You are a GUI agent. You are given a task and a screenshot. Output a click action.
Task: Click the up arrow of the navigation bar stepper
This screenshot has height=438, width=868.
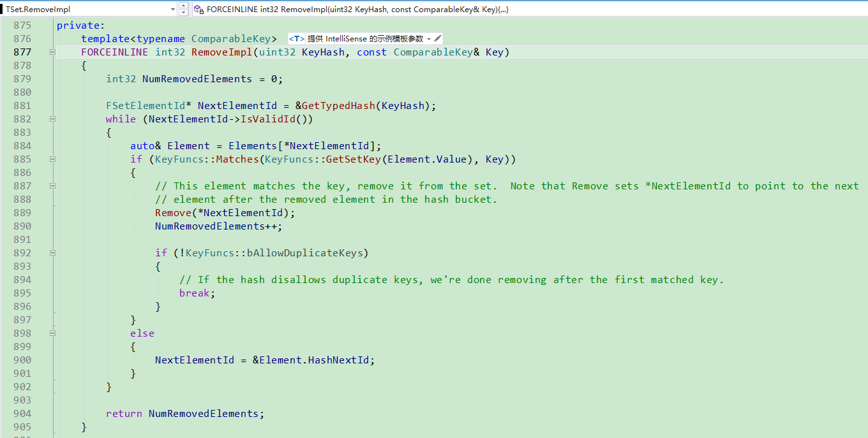point(184,6)
